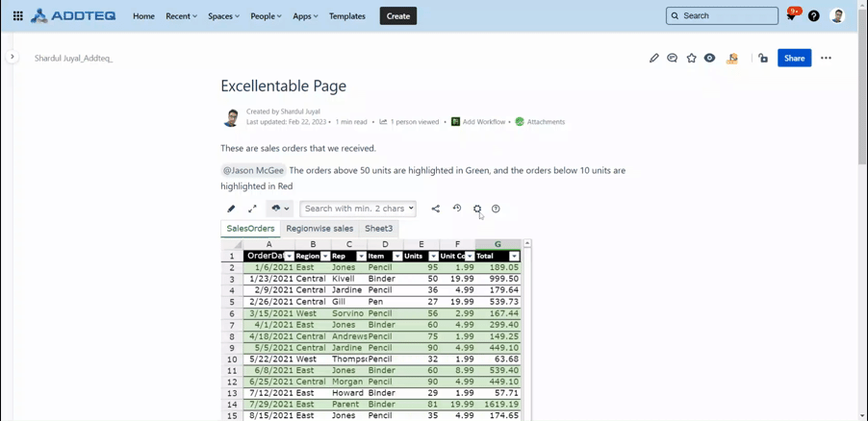
Task: Open Templates in top navigation
Action: 347,16
